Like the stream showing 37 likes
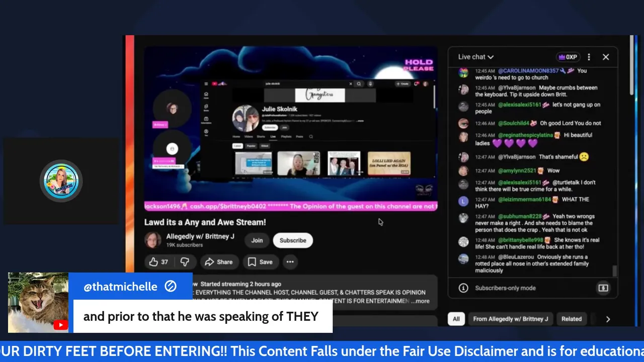Viewport: 644px width, 362px height. point(158,261)
